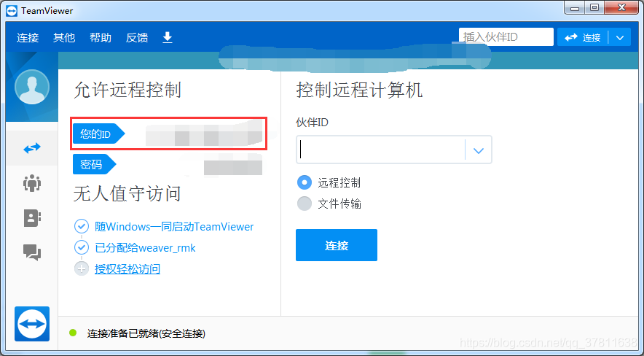Click the user profile avatar
This screenshot has width=644, height=356.
pos(32,87)
